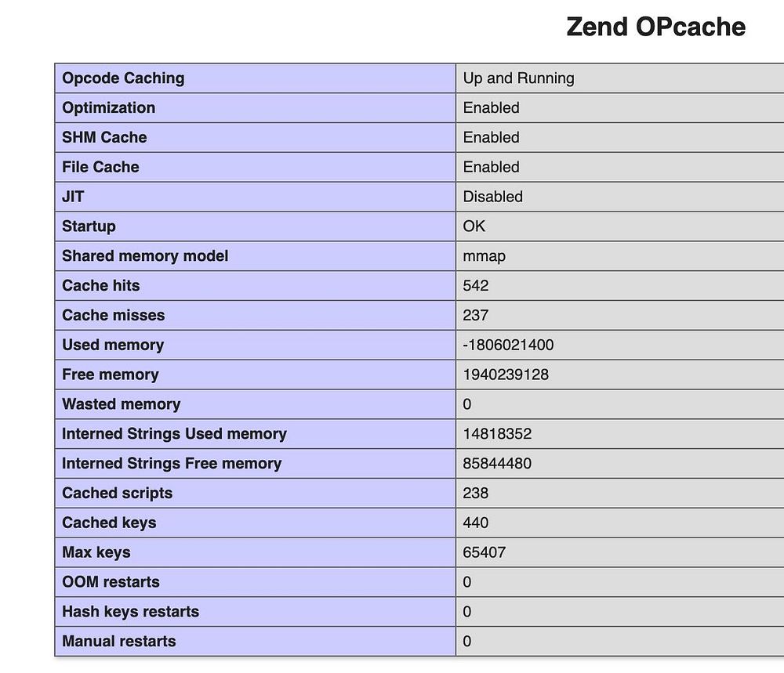Select the File Cache Enabled value
Image resolution: width=784 pixels, height=673 pixels.
[491, 167]
